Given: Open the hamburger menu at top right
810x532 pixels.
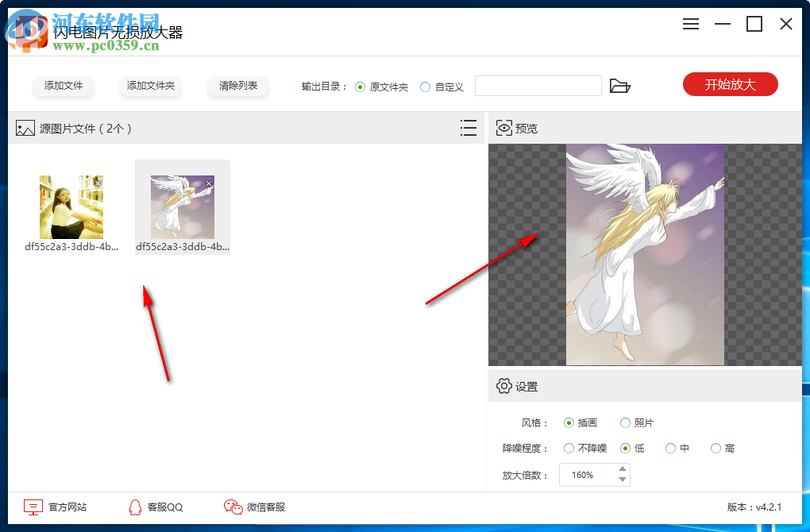Looking at the screenshot, I should 690,24.
